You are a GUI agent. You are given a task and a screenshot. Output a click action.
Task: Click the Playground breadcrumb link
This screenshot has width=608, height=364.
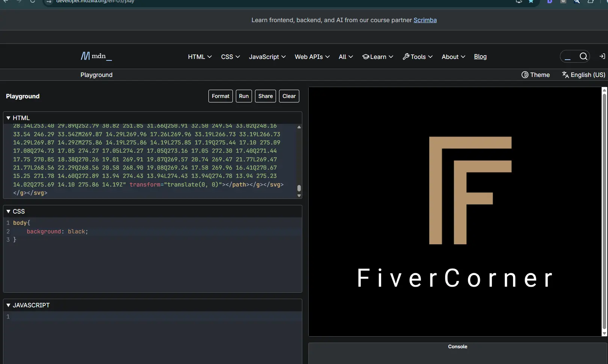(x=97, y=75)
